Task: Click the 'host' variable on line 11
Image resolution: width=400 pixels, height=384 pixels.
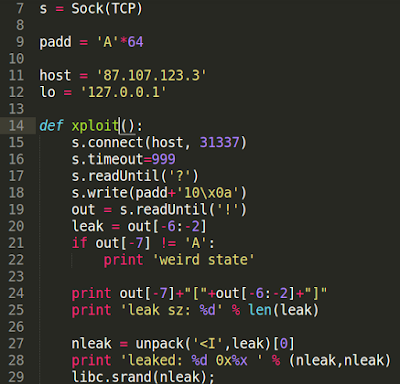Action: coord(55,75)
